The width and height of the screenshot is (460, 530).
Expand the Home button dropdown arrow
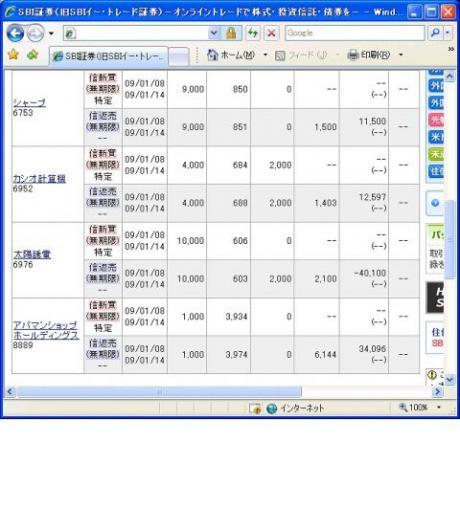(265, 55)
